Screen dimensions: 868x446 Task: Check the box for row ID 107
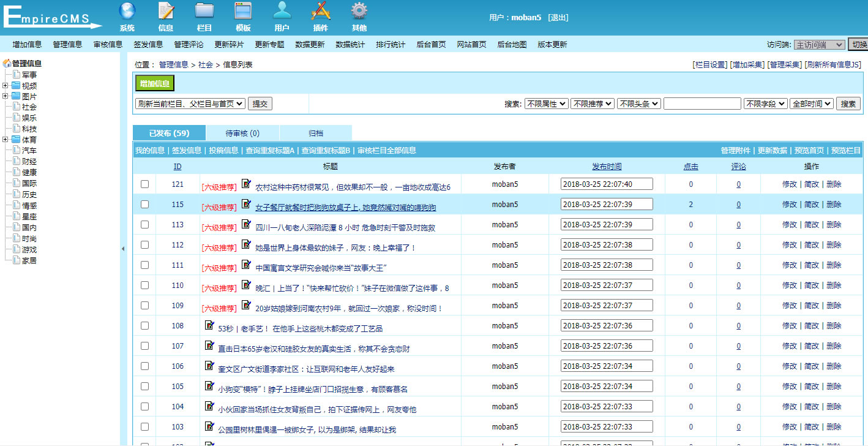click(x=144, y=346)
